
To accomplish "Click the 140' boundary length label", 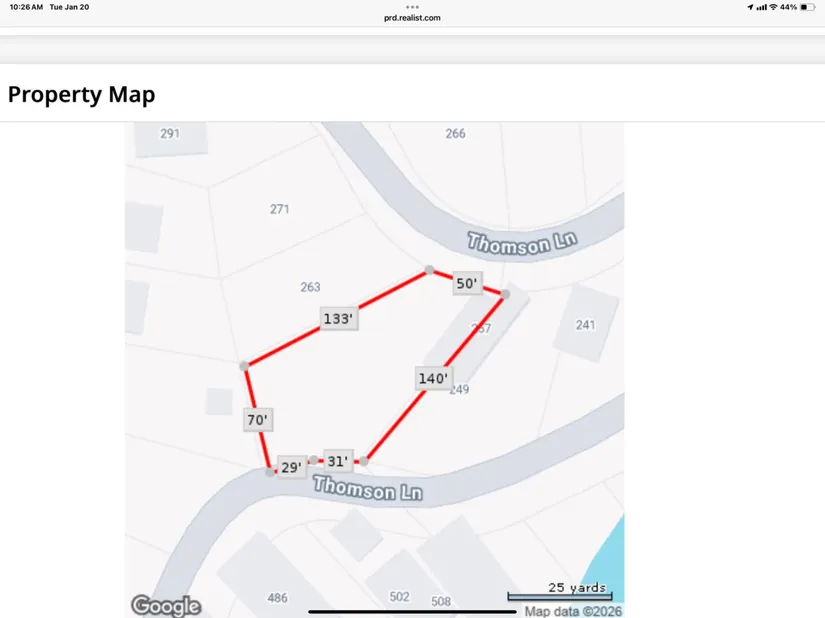I will click(x=433, y=378).
